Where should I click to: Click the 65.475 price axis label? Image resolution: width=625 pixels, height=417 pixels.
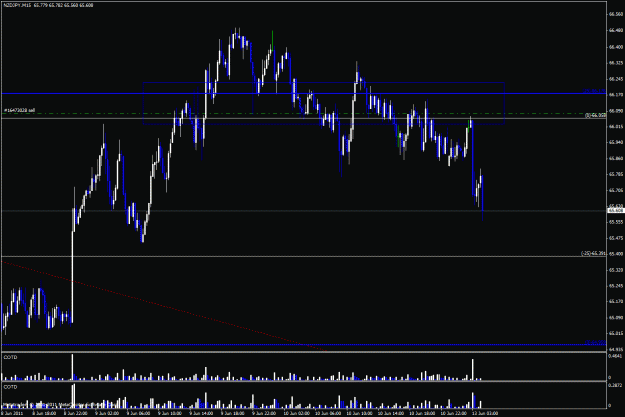coord(616,238)
